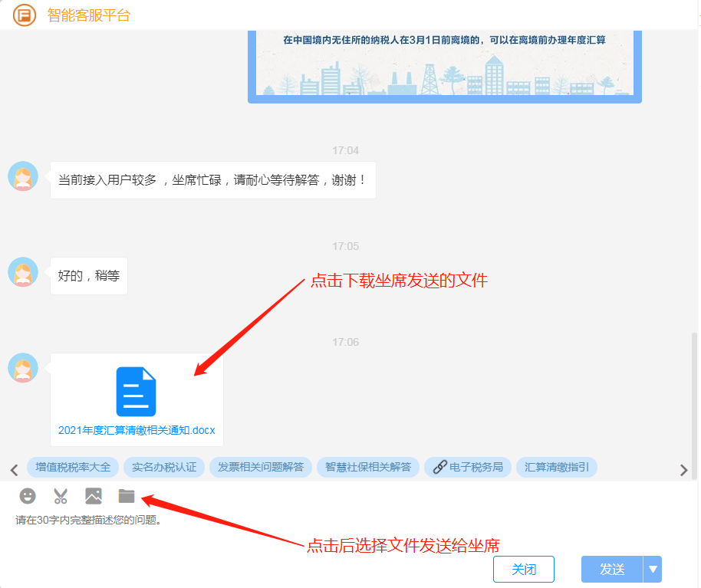Open the folder file-send icon
The width and height of the screenshot is (701, 588).
[x=127, y=496]
